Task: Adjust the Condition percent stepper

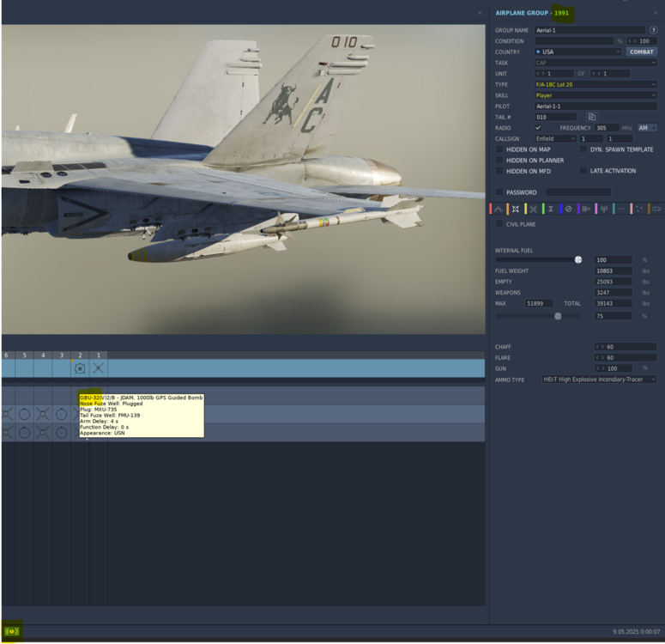Action: click(641, 41)
